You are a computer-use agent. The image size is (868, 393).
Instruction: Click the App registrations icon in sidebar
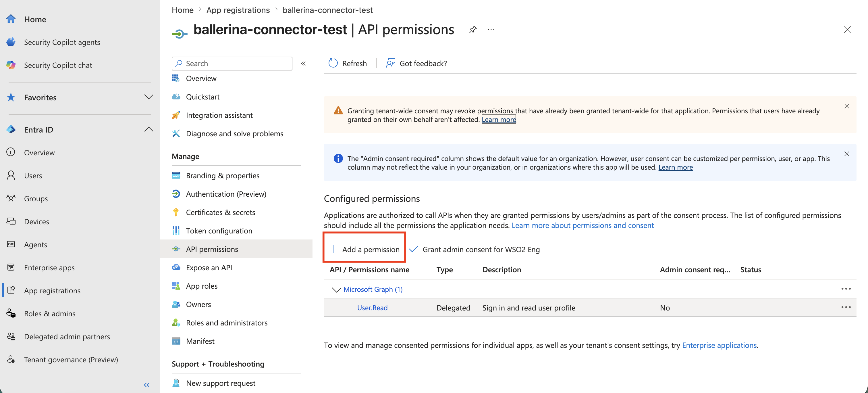click(x=11, y=290)
